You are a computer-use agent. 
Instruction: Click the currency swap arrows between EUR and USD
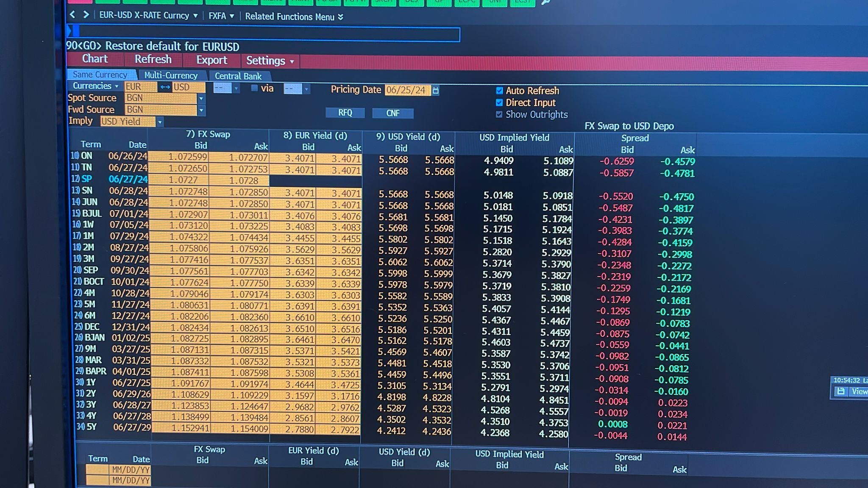(165, 86)
